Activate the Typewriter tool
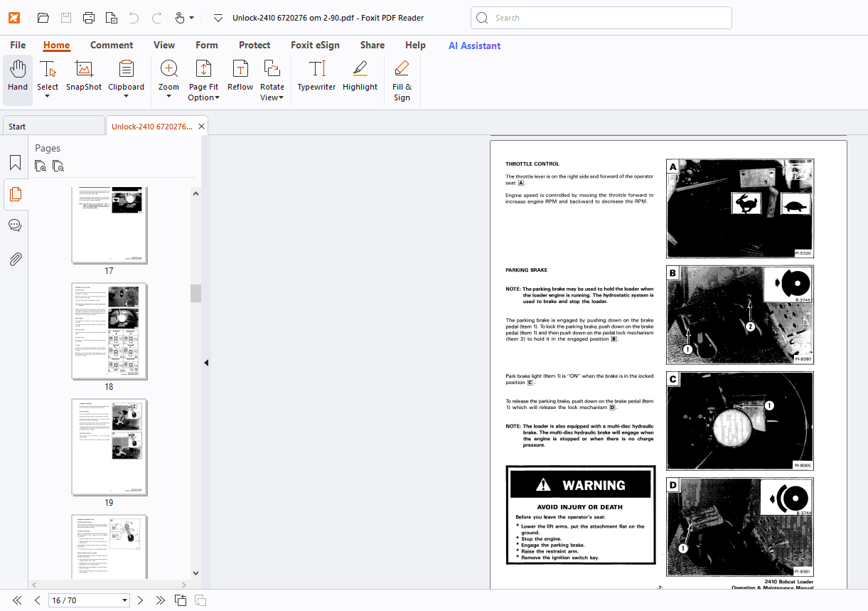Viewport: 868px width, 611px height. point(316,77)
